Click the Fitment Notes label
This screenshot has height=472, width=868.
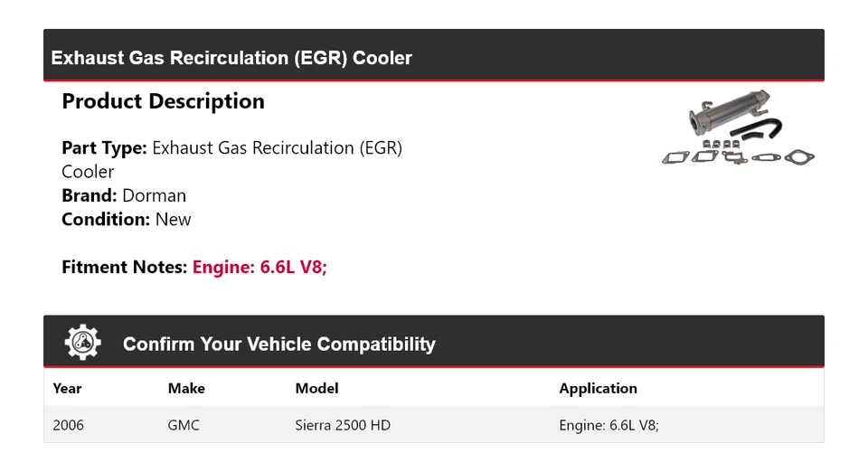[x=125, y=268]
